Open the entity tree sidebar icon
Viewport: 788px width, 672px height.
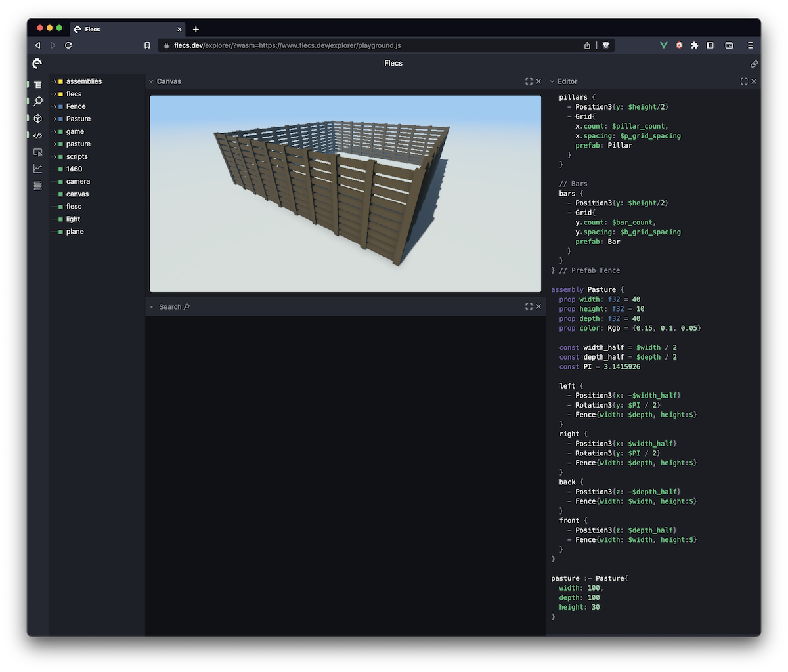pos(38,85)
